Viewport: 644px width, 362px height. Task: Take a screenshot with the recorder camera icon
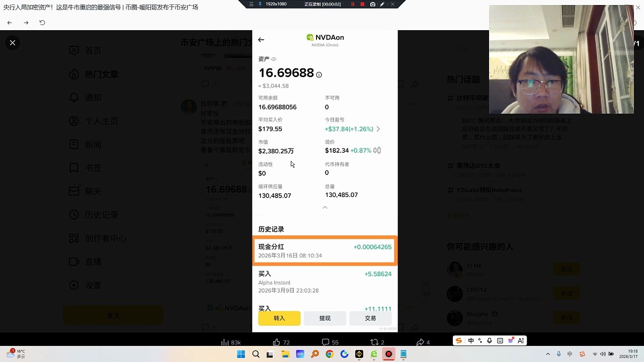tap(373, 4)
